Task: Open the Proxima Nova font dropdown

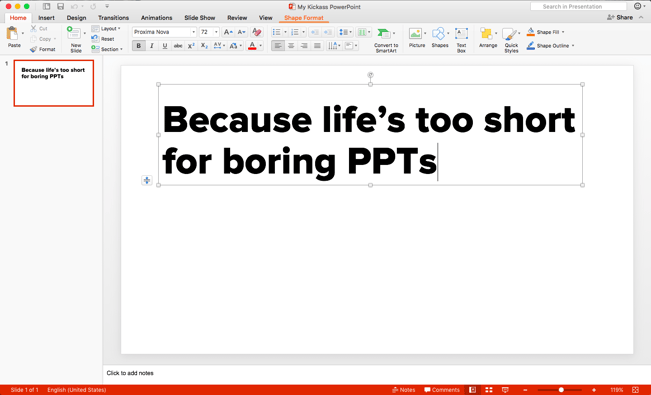Action: (x=193, y=32)
